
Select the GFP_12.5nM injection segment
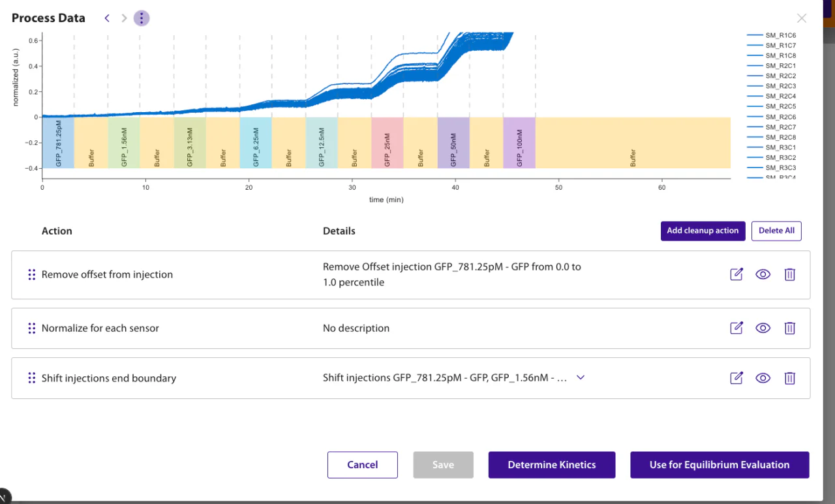[322, 143]
